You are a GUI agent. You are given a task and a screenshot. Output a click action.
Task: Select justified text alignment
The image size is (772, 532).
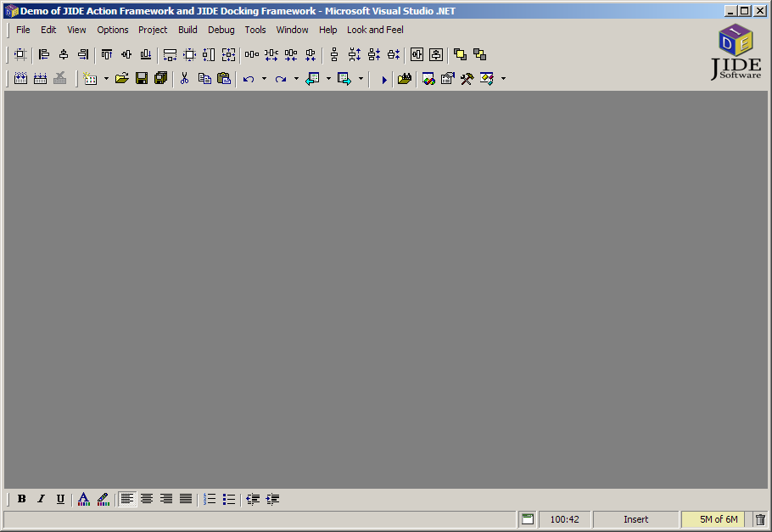186,499
